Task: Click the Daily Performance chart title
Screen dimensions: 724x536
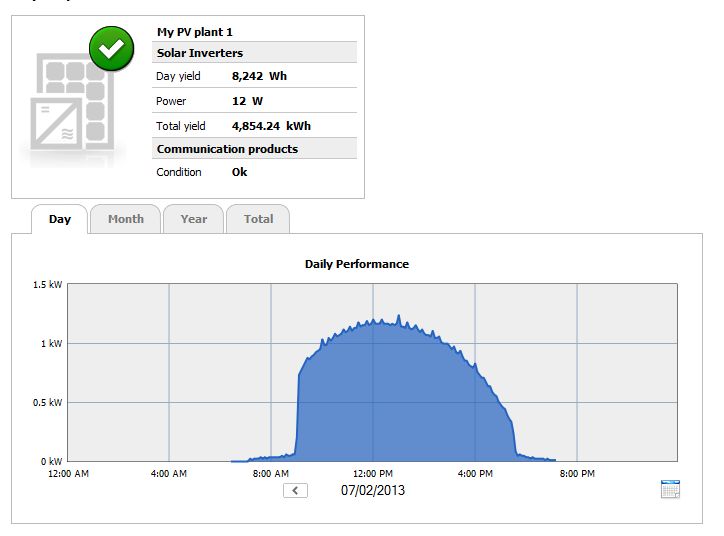Action: [357, 264]
